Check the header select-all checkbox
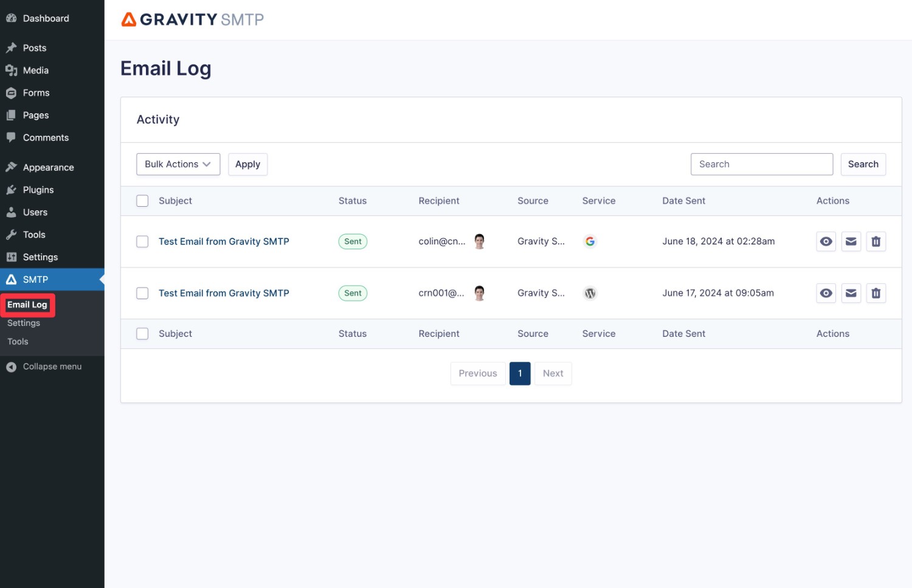 142,201
